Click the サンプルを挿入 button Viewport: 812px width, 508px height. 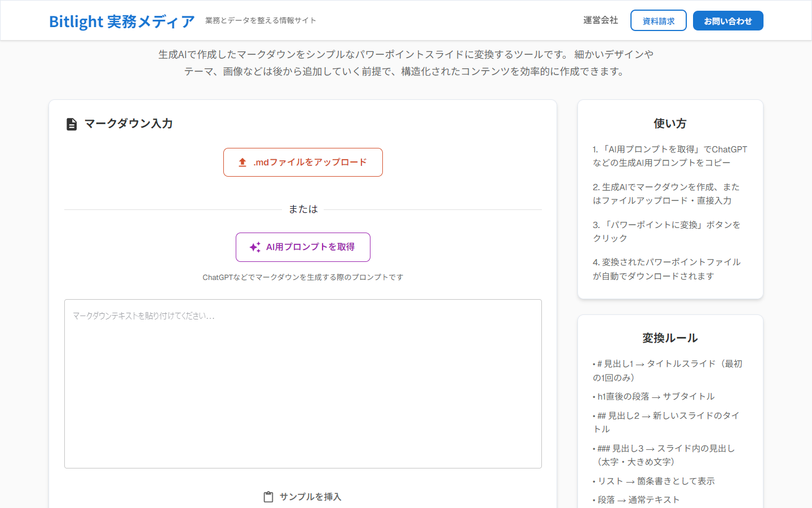[x=303, y=497]
